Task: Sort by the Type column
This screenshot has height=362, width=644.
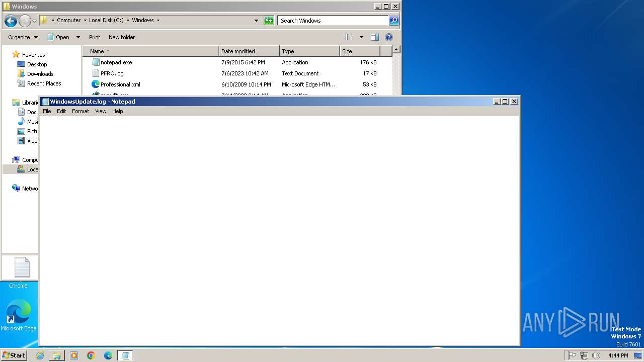Action: (x=310, y=51)
